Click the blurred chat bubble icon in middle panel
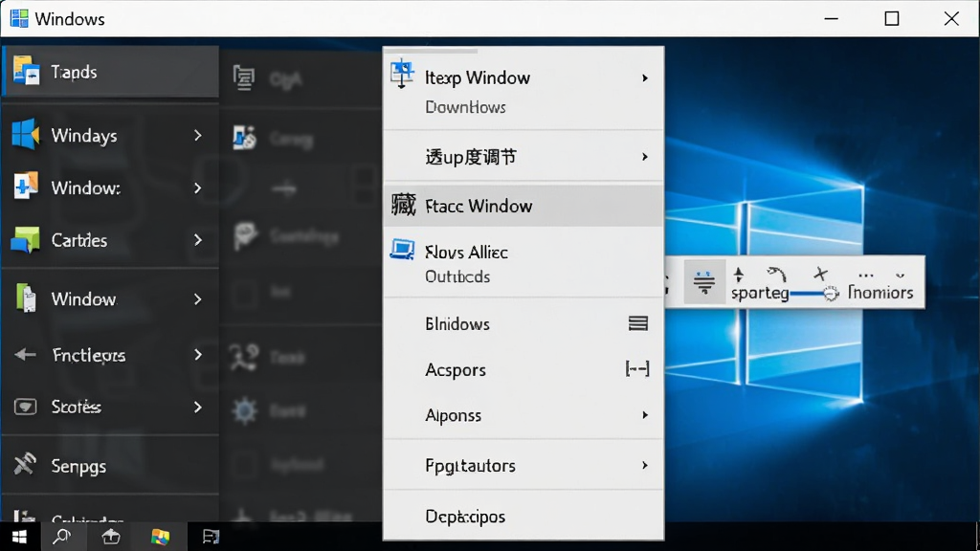 [x=245, y=236]
